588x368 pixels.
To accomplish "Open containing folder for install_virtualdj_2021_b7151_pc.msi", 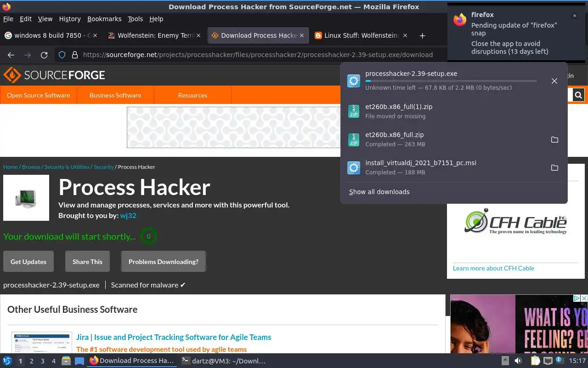I will pyautogui.click(x=554, y=167).
